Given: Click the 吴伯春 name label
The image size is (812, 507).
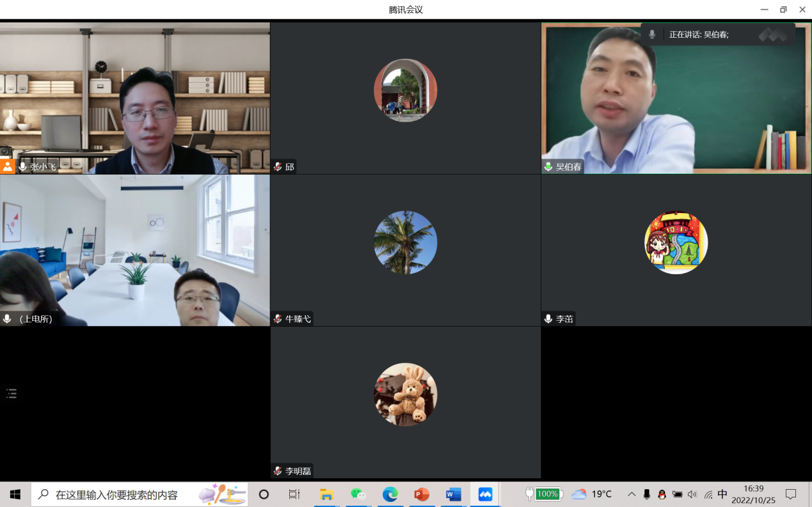Looking at the screenshot, I should [x=568, y=167].
